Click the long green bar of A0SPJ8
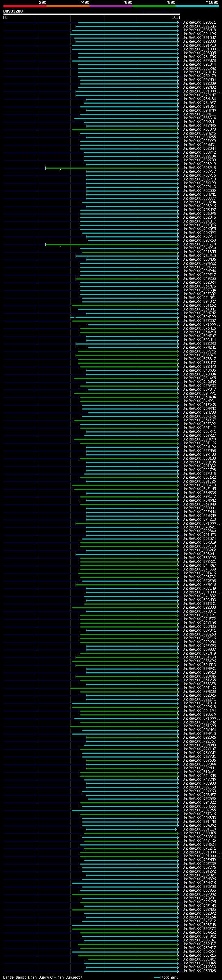222x980 pixels. [112, 168]
